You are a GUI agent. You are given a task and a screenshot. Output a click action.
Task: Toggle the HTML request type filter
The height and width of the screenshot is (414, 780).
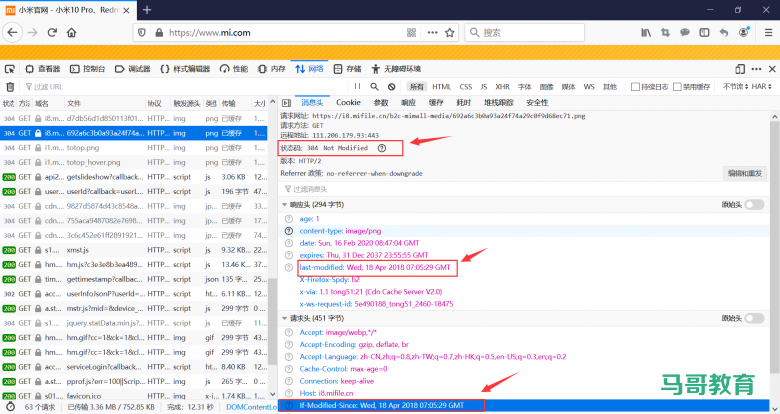pyautogui.click(x=441, y=87)
